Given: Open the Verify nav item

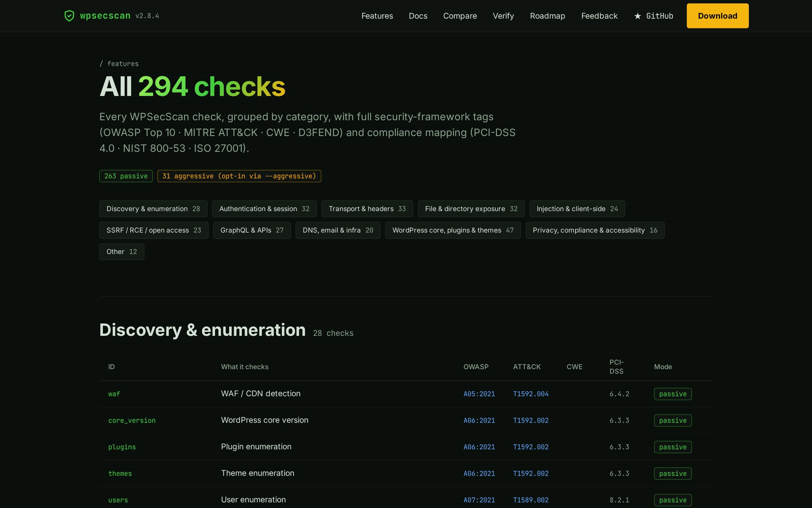Looking at the screenshot, I should pyautogui.click(x=503, y=16).
